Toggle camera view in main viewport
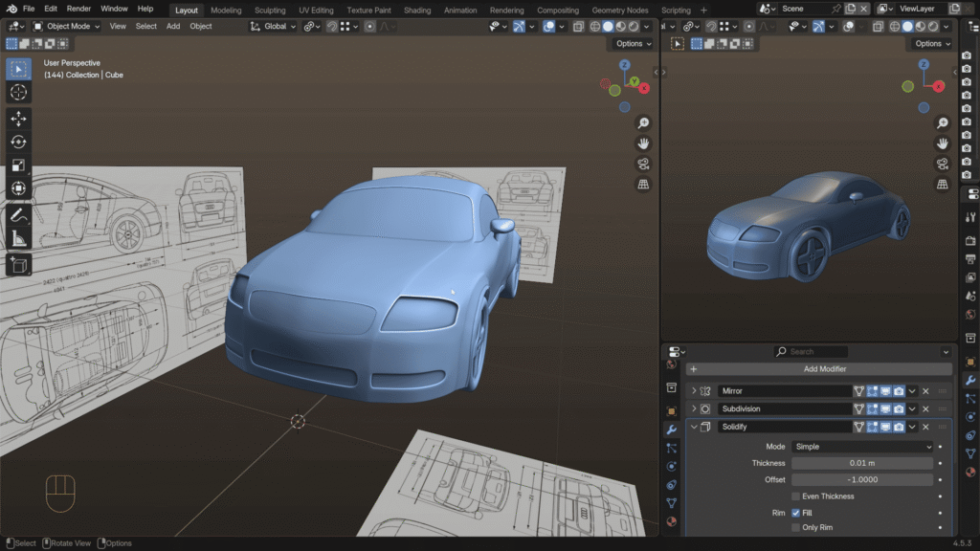This screenshot has height=551, width=980. pyautogui.click(x=644, y=164)
